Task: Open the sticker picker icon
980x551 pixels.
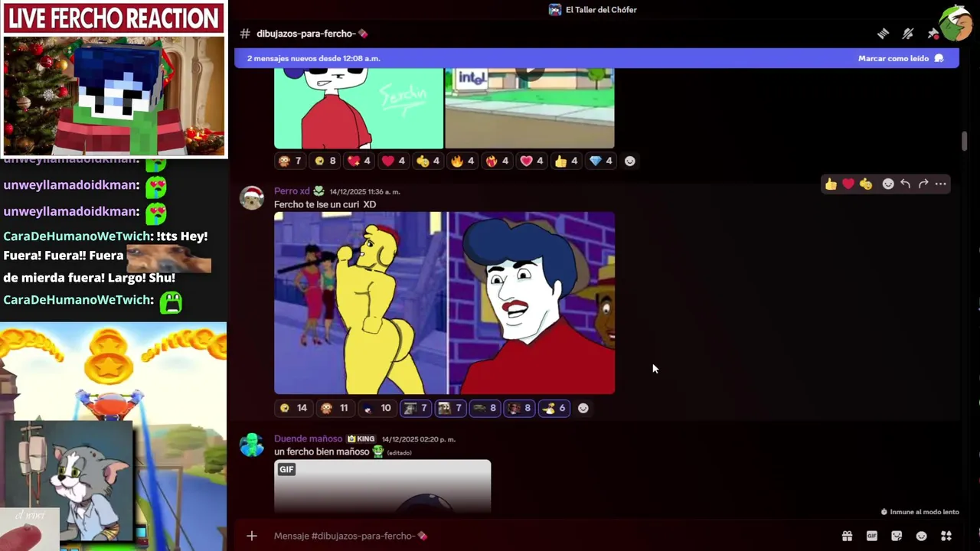Action: click(897, 536)
